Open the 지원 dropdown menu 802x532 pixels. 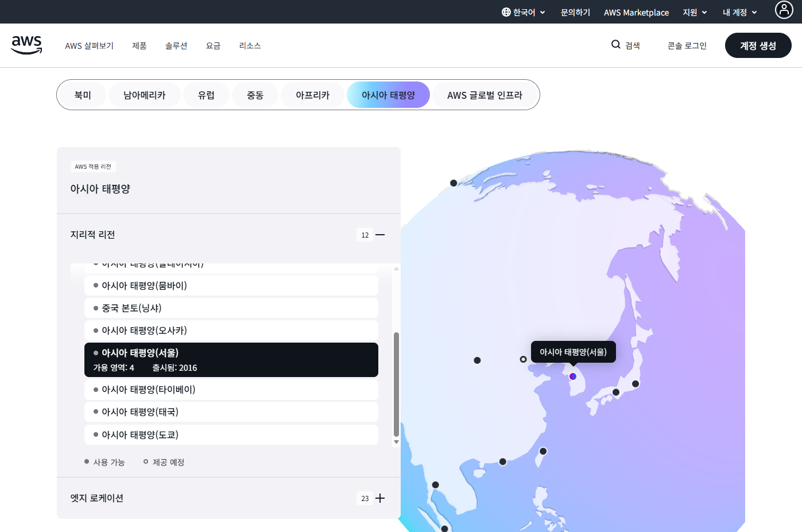coord(695,12)
